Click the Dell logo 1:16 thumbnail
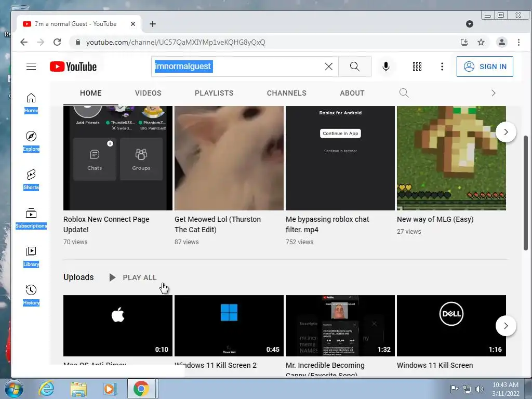Viewport: 532px width, 399px height. click(x=451, y=326)
